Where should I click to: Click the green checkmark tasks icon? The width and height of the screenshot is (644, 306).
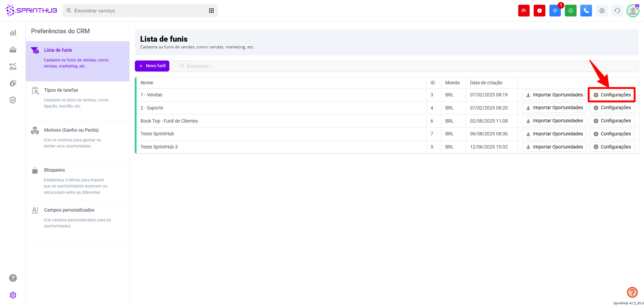pos(571,11)
